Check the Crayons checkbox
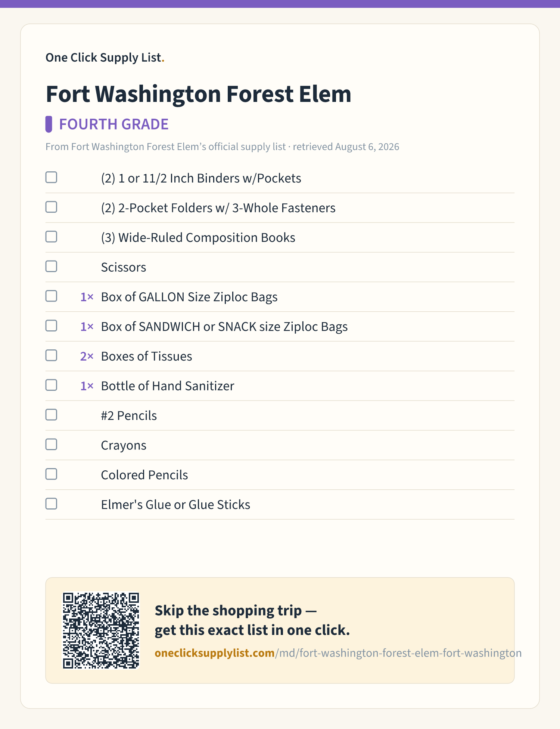This screenshot has height=729, width=560. coord(51,444)
